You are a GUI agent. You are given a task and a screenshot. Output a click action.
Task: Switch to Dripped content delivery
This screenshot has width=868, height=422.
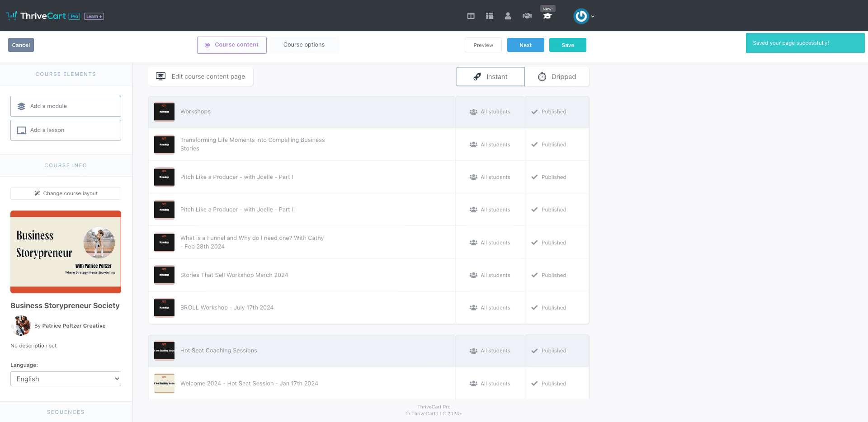coord(557,77)
